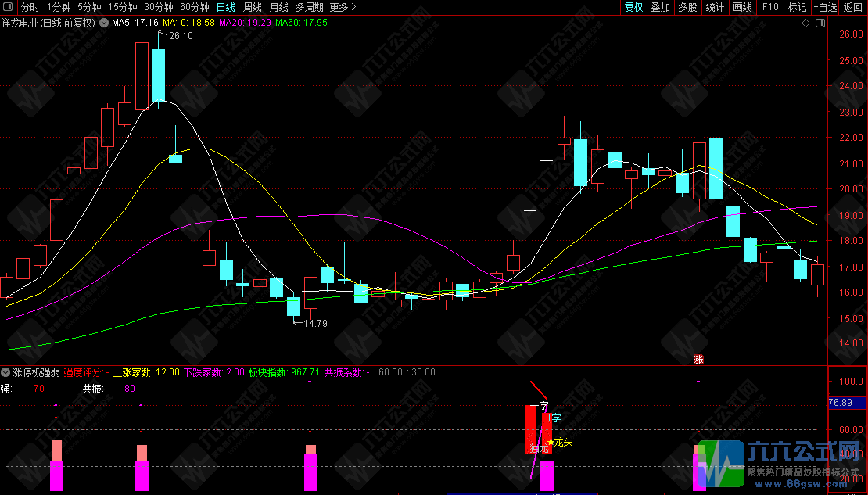Switch to the 日线 daily tab
Viewport: 868px width, 495px height.
(x=226, y=7)
